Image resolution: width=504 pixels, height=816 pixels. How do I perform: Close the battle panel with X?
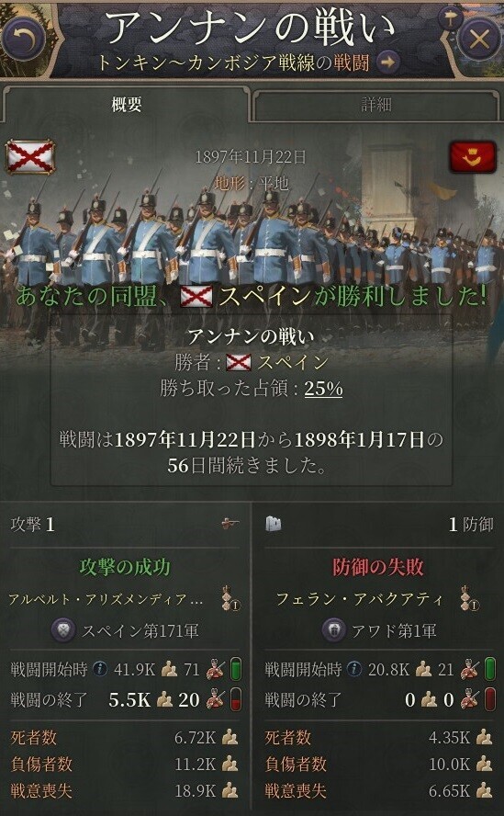click(x=479, y=39)
